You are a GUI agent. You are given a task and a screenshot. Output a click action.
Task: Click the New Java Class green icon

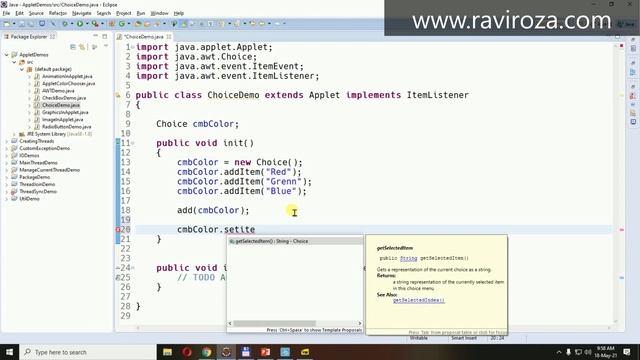(121, 24)
